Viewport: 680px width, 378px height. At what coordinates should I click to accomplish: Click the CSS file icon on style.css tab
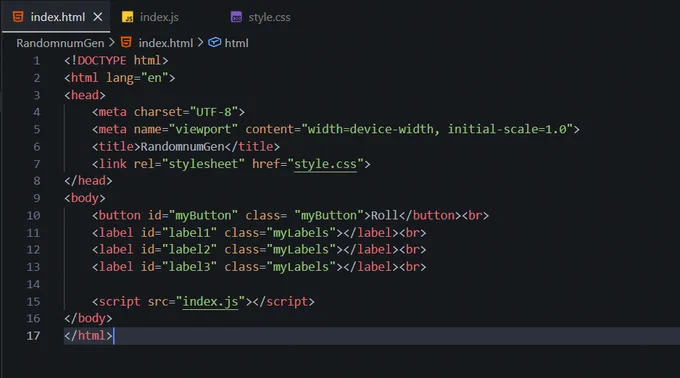(236, 17)
